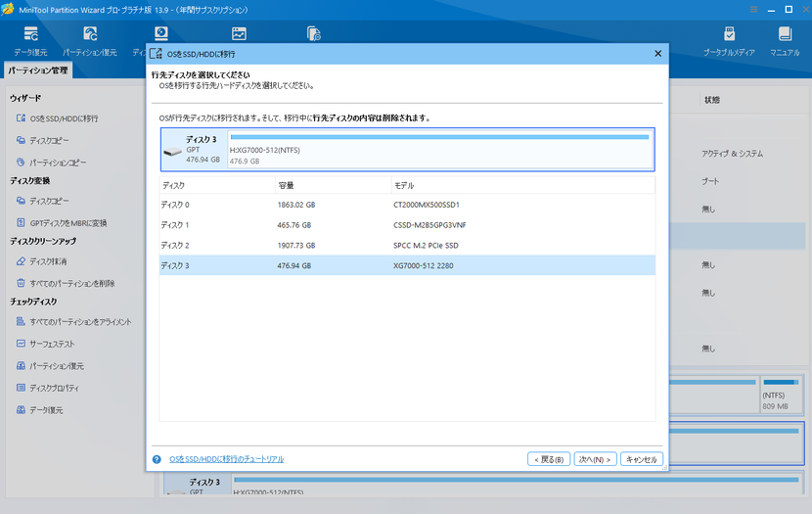The height and width of the screenshot is (514, 812).
Task: Click the キャンセル button
Action: tap(641, 459)
